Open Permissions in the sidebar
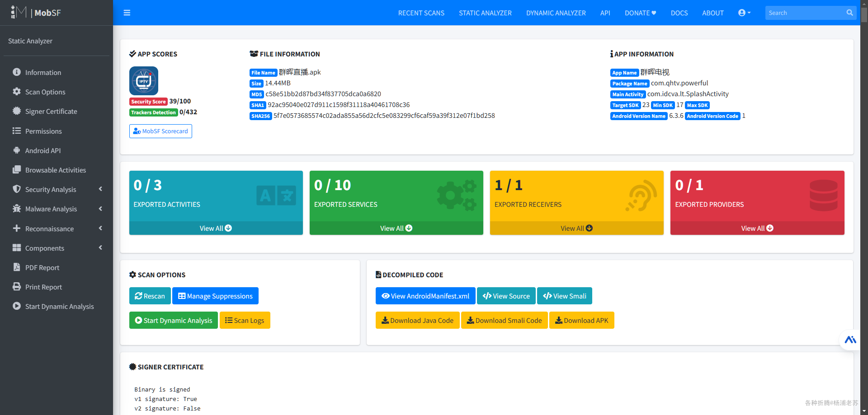Viewport: 868px width, 415px height. 57,131
